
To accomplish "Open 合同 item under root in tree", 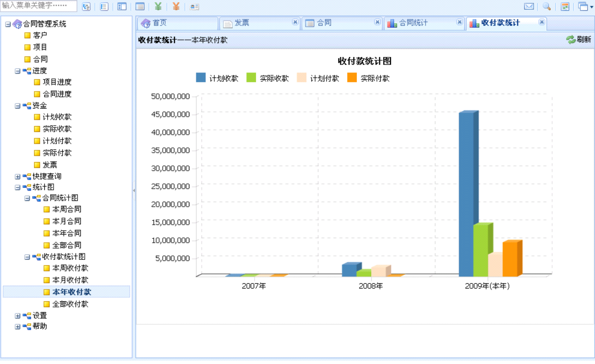I will tap(40, 59).
